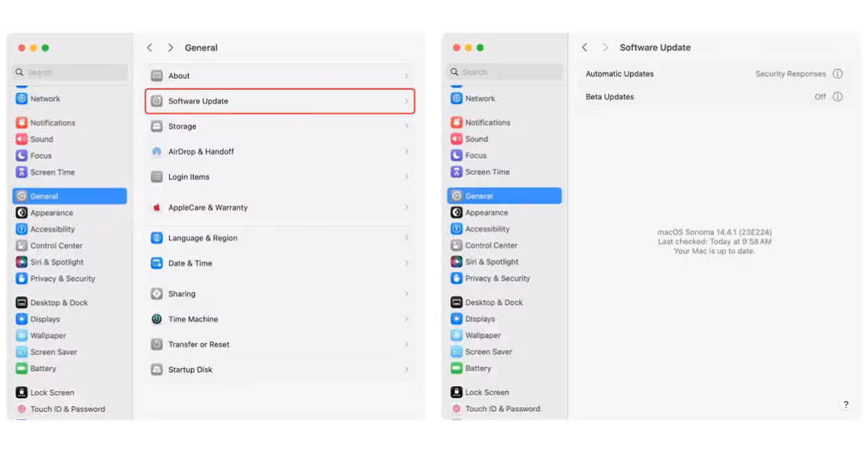Click the Storage drive icon
This screenshot has height=456, width=868.
pyautogui.click(x=156, y=127)
